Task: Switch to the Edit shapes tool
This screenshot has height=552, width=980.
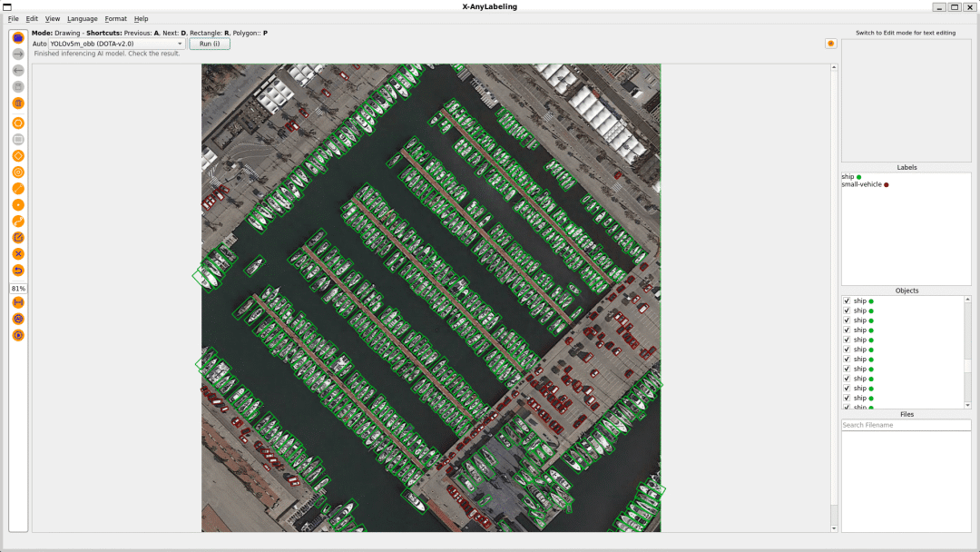Action: click(x=18, y=238)
